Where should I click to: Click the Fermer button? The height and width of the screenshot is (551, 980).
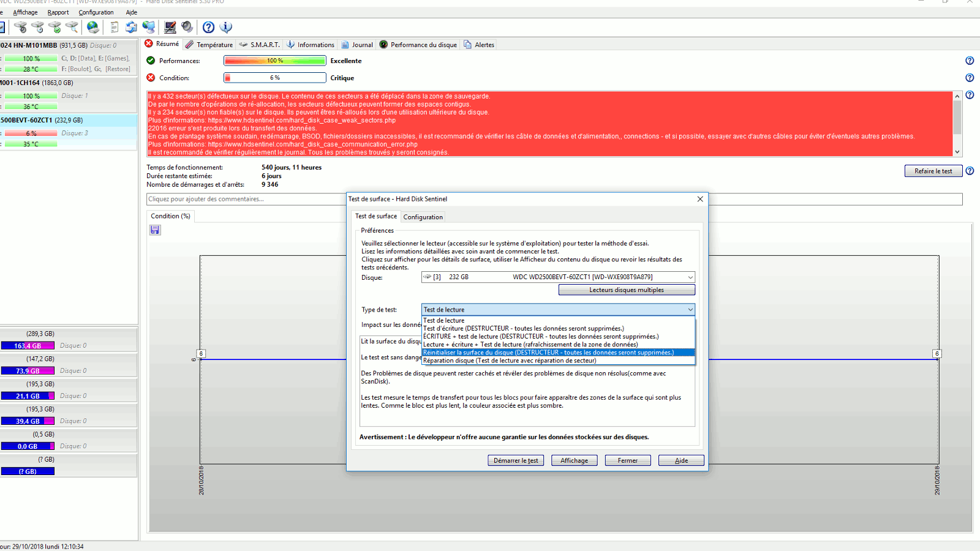(627, 460)
